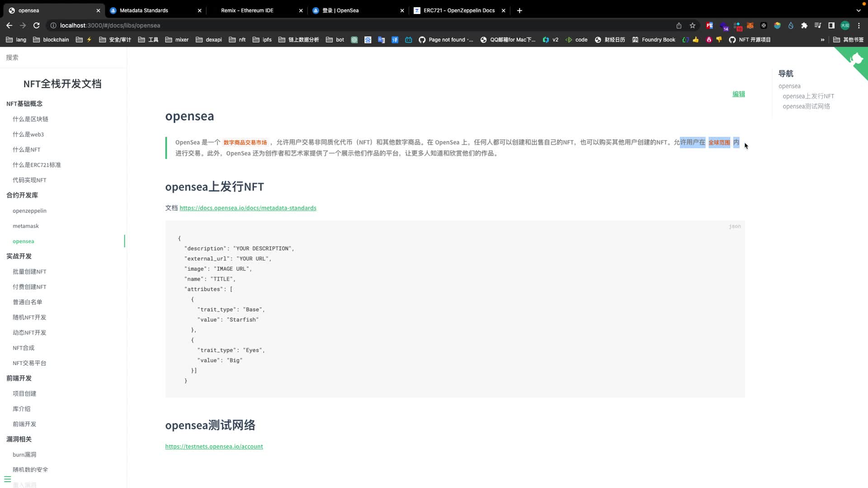This screenshot has height=488, width=868.
Task: Bookmark this page with the star icon
Action: [x=692, y=26]
